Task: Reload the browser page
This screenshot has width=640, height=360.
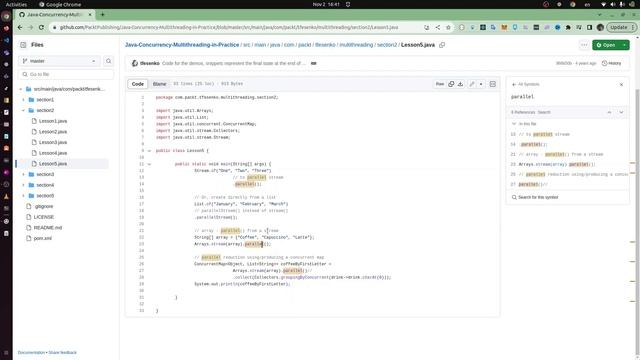Action: pos(41,27)
